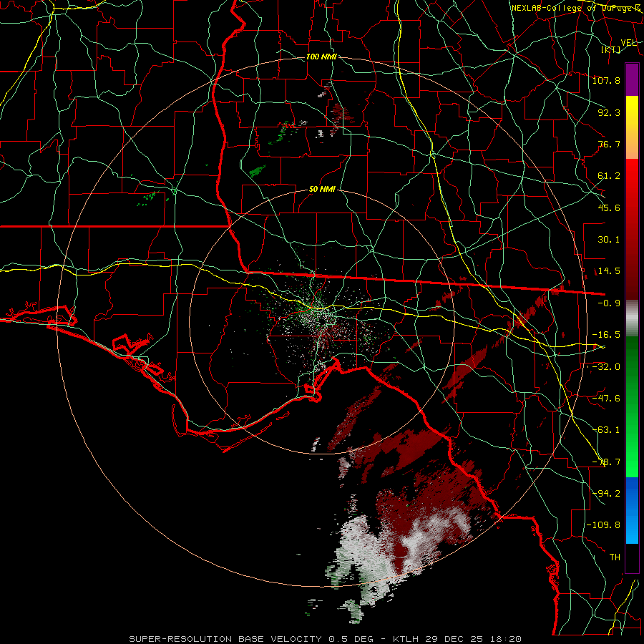Select the 76.7 velocity scale value
Screen dimensions: 644x644
(x=609, y=144)
